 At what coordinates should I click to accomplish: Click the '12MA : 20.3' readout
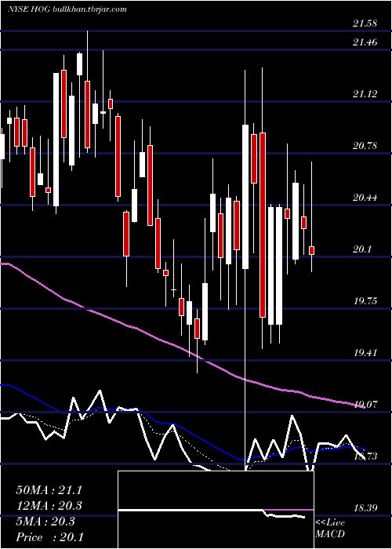click(49, 506)
